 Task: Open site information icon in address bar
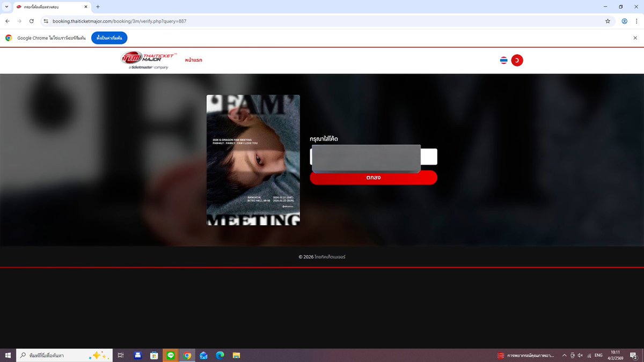tap(46, 21)
